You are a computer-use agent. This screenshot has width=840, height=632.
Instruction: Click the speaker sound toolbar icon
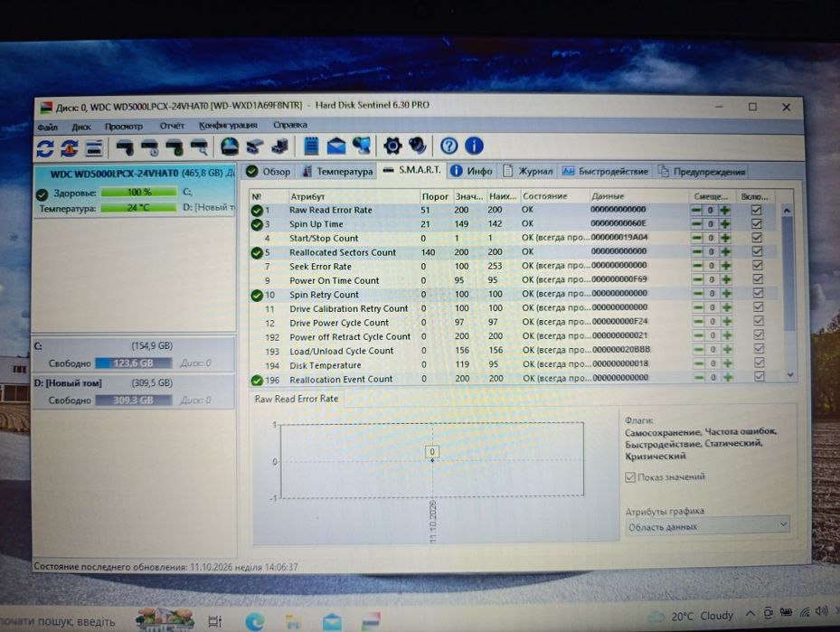coord(418,146)
